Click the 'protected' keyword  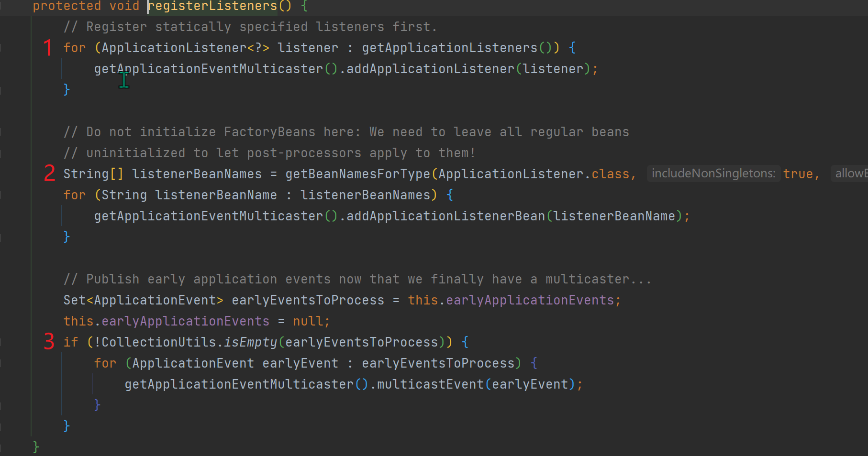pyautogui.click(x=67, y=6)
